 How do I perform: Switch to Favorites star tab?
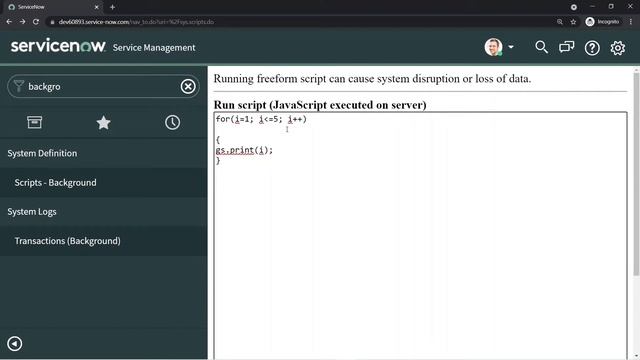coord(103,122)
